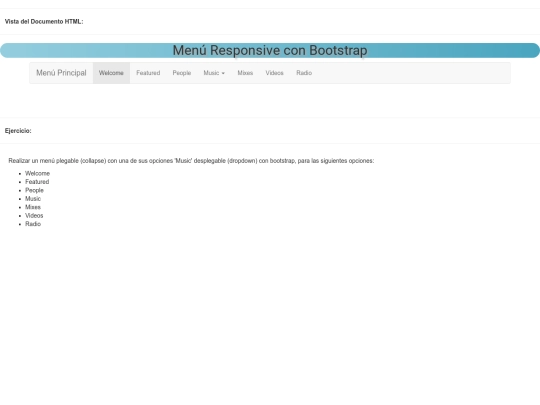Select the Radio menu item
This screenshot has width=540, height=405.
(304, 73)
